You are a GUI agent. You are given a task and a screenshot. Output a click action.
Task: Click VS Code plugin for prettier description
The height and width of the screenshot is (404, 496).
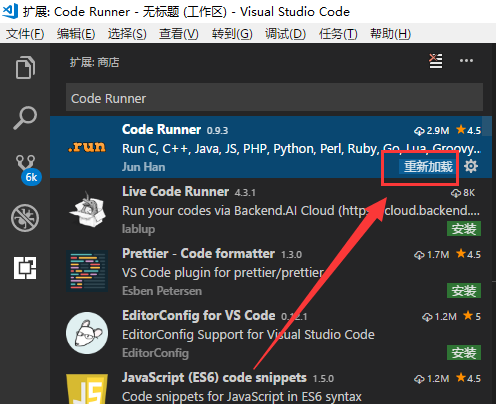click(223, 273)
